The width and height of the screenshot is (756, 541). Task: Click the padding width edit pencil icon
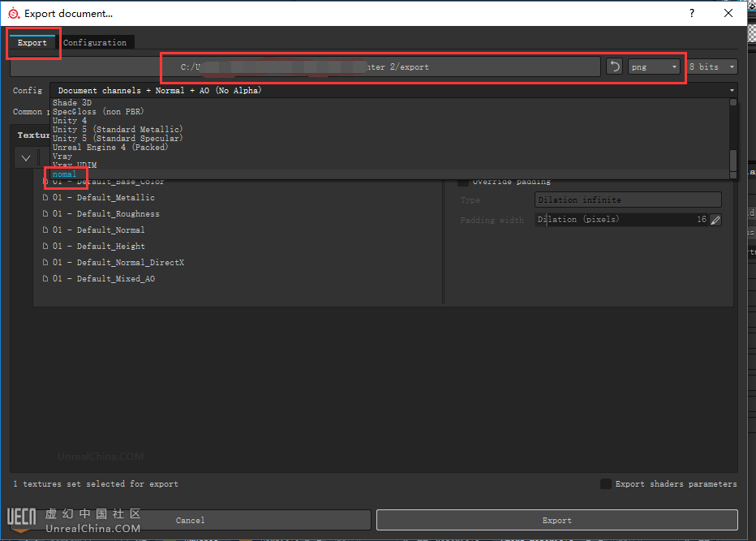coord(715,220)
